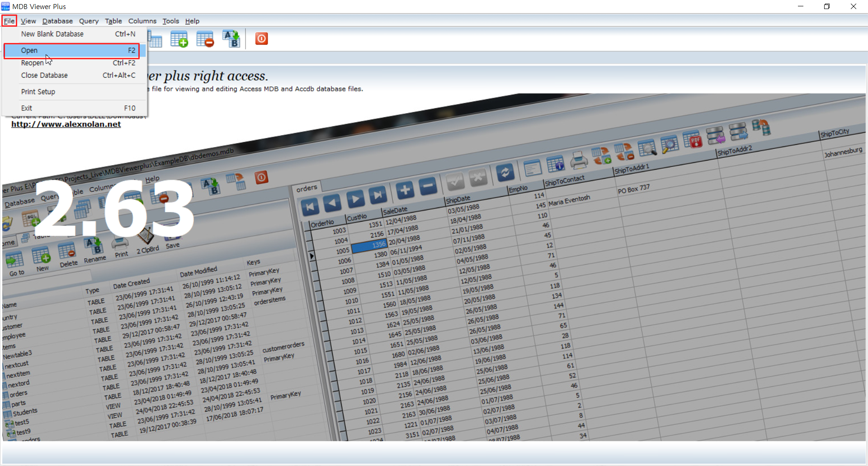Open the File menu
Image resolution: width=868 pixels, height=466 pixels.
pyautogui.click(x=9, y=21)
